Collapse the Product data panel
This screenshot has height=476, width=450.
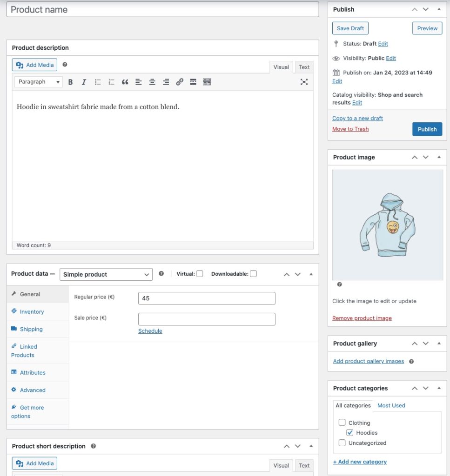pos(311,274)
